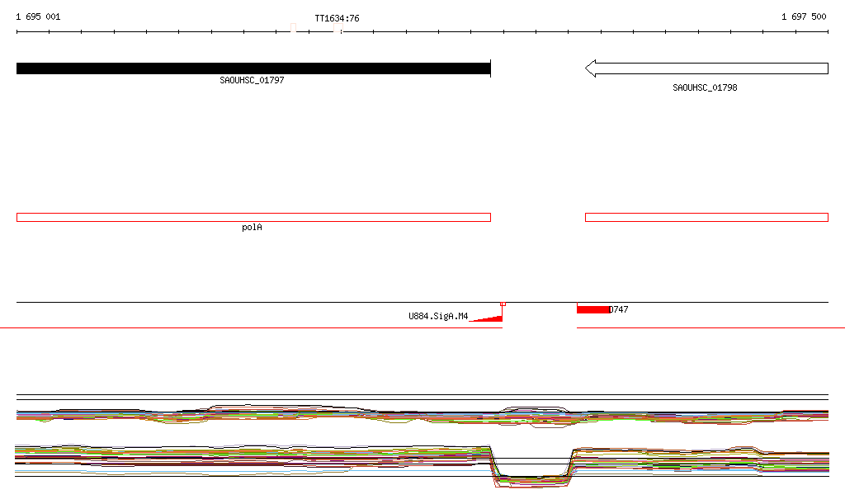Click the SAOUHSC_01797 label
The height and width of the screenshot is (504, 845).
coord(252,80)
